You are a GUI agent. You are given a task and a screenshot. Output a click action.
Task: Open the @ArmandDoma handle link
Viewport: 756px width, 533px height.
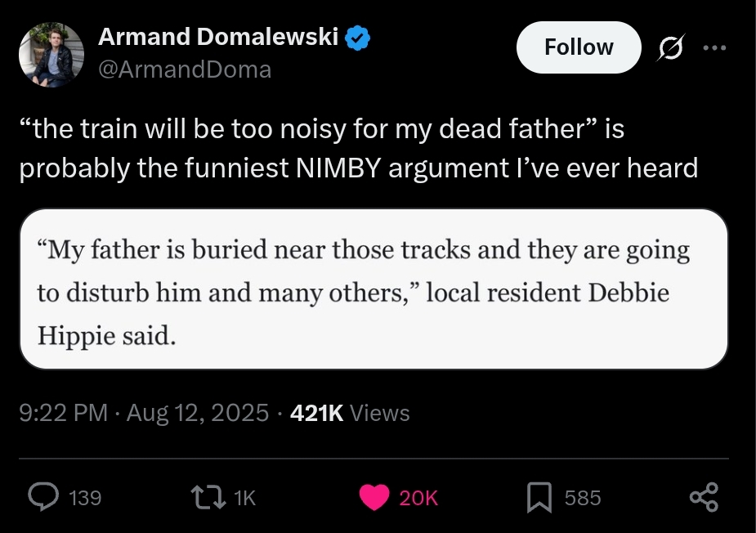coord(185,69)
